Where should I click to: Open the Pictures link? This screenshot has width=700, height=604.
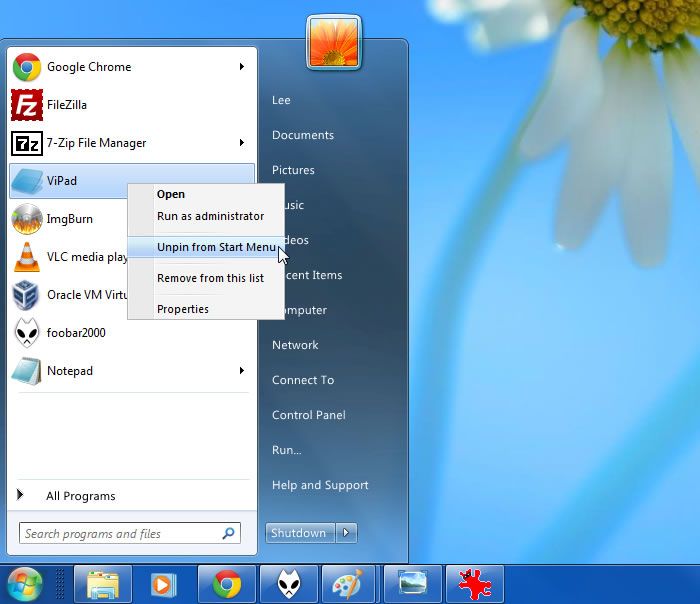click(x=293, y=170)
